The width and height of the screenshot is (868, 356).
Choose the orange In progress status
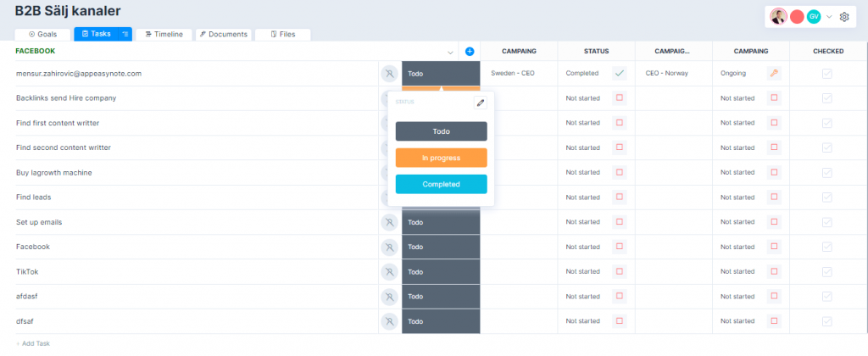pos(441,158)
